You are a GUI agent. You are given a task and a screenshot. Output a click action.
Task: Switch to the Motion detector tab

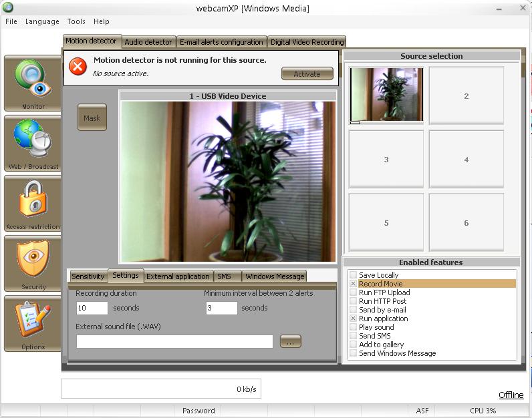[92, 41]
